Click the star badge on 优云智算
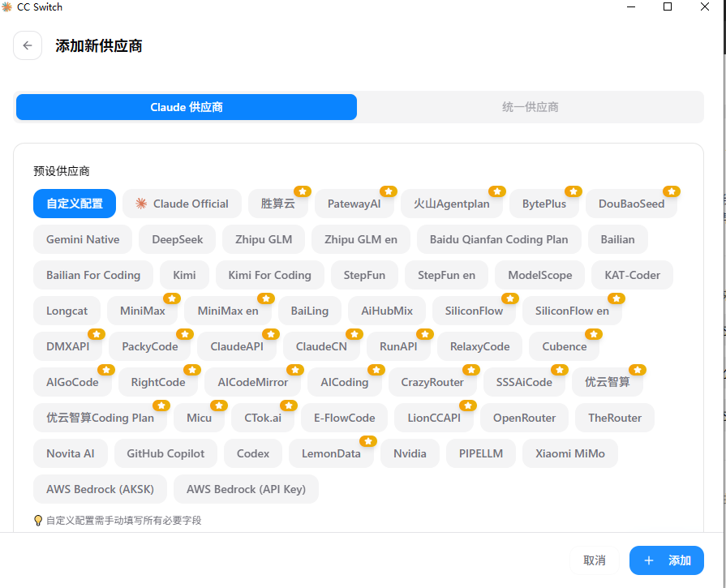The image size is (726, 588). coord(638,370)
